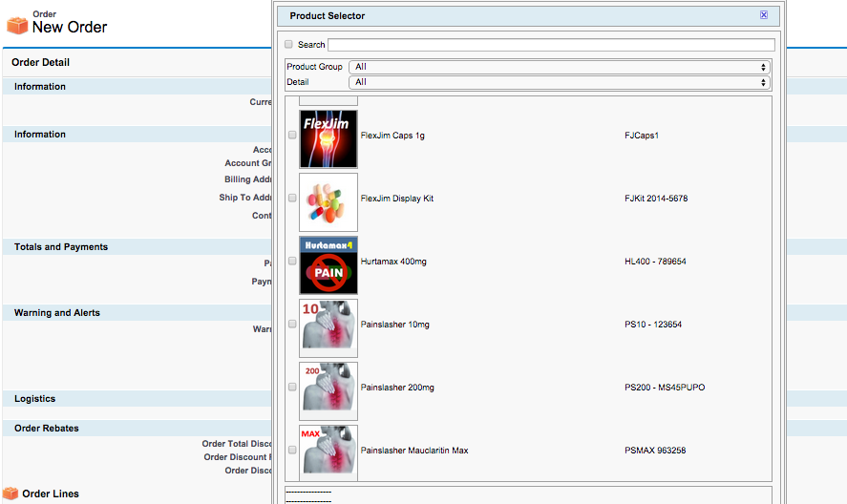Click the Hurtamax 400mg pain image
The height and width of the screenshot is (504, 847).
click(x=328, y=265)
